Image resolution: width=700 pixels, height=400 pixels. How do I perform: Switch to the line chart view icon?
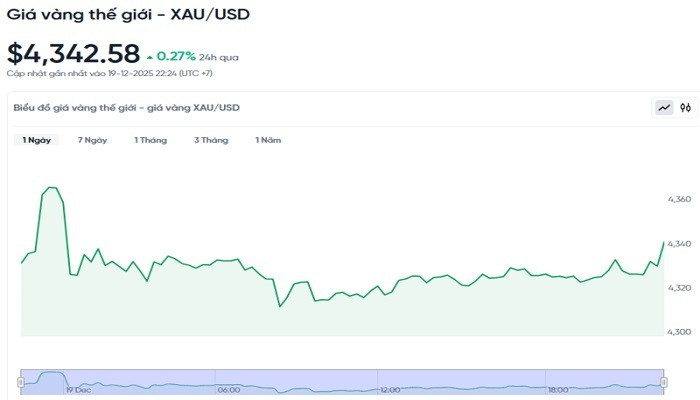point(664,108)
